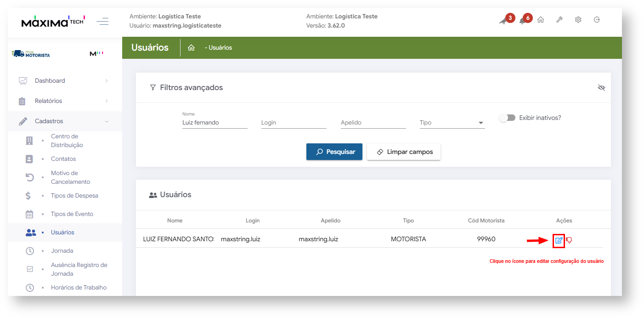This screenshot has width=644, height=318.
Task: Click the breadcrumb home icon
Action: pyautogui.click(x=192, y=48)
